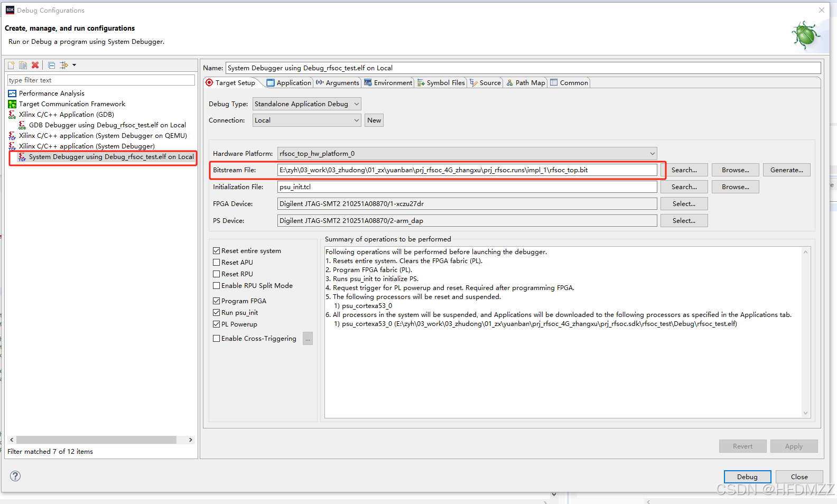
Task: Click the Close button
Action: 799,477
